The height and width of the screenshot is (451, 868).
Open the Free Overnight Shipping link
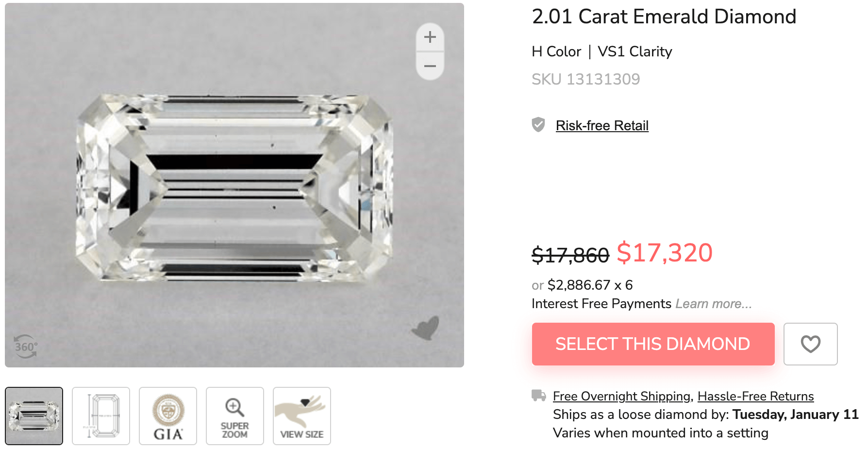619,396
